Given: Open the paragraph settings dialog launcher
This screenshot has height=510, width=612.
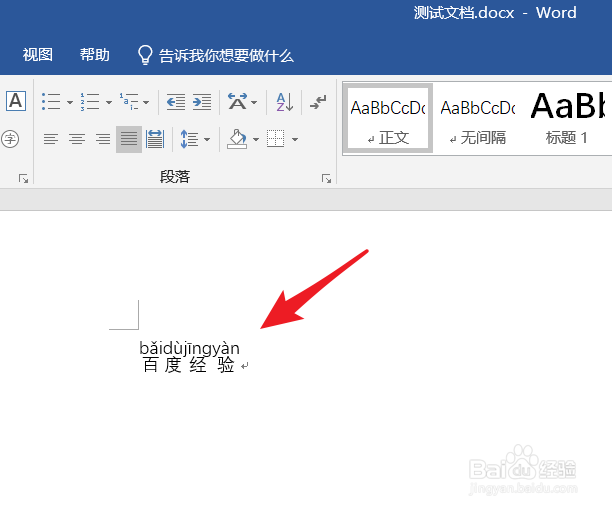Looking at the screenshot, I should click(x=326, y=179).
